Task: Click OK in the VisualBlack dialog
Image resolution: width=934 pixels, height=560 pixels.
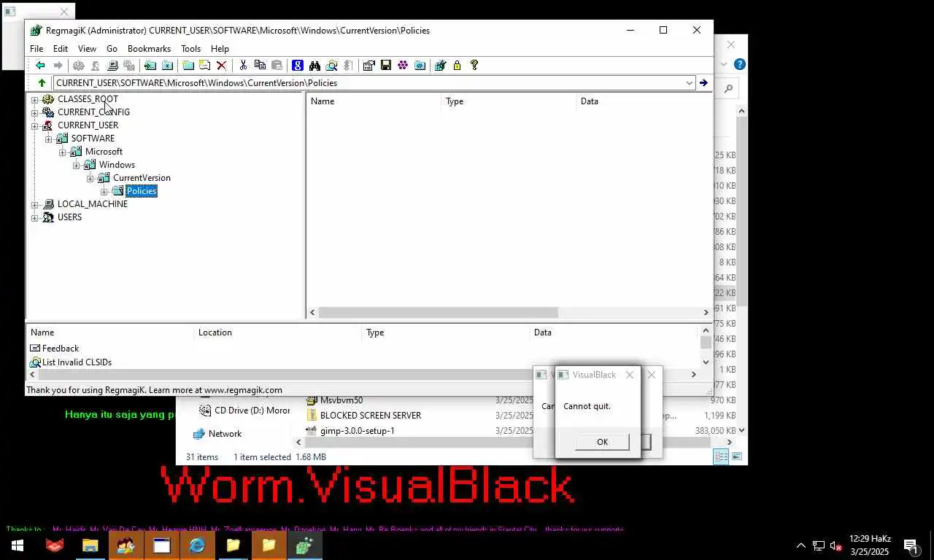Action: [602, 442]
